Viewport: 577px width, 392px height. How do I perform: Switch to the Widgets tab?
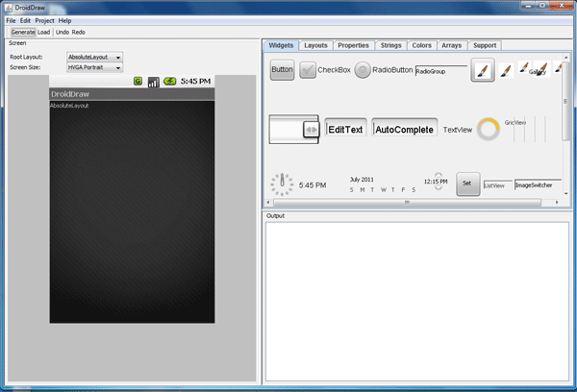(x=281, y=45)
